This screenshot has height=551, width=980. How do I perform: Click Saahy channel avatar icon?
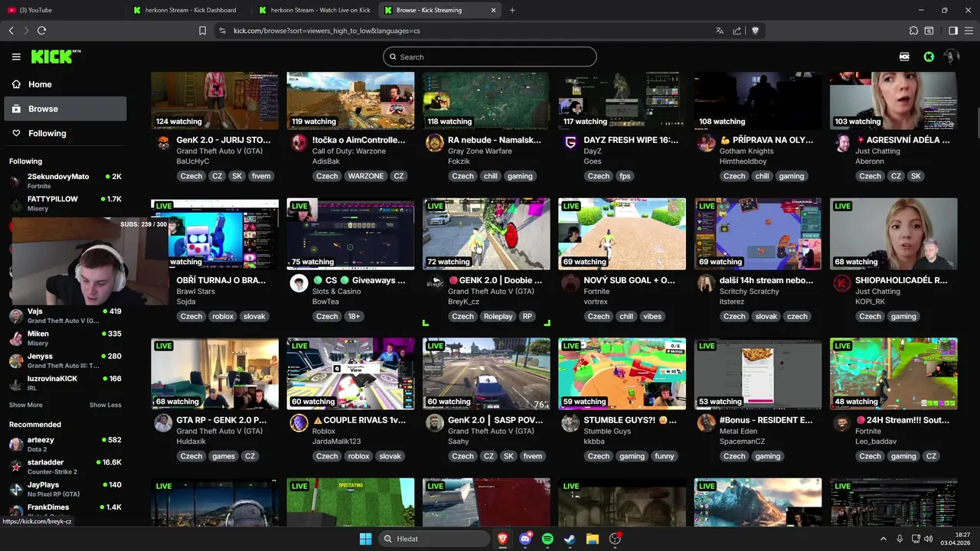click(434, 423)
